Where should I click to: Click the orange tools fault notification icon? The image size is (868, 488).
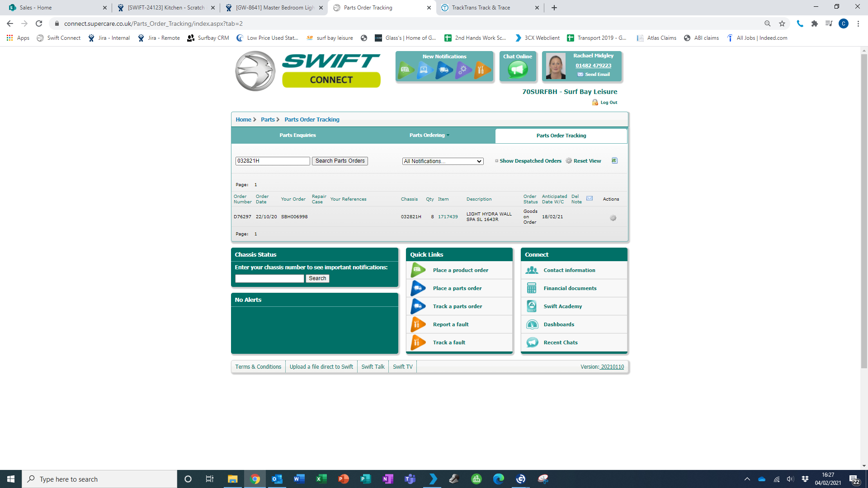click(482, 70)
